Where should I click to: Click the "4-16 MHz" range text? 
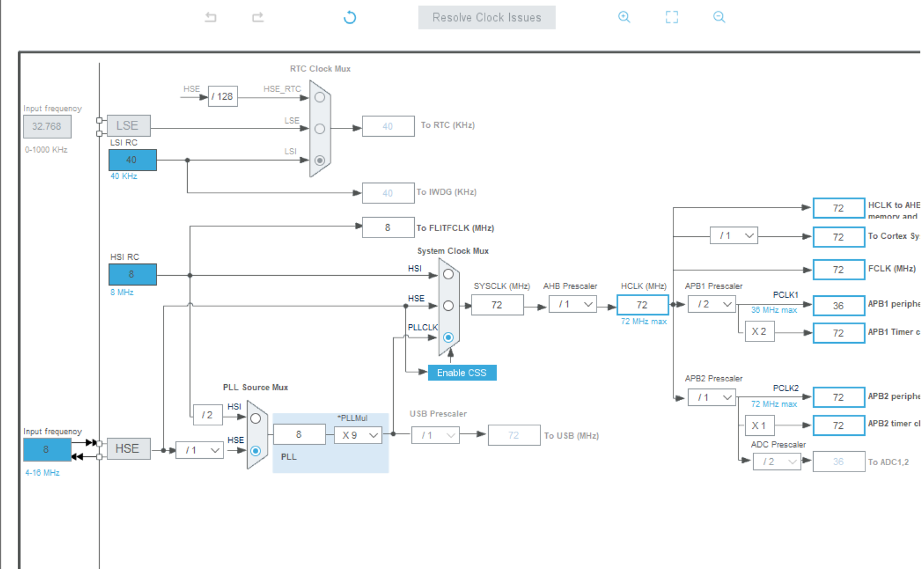tap(42, 473)
